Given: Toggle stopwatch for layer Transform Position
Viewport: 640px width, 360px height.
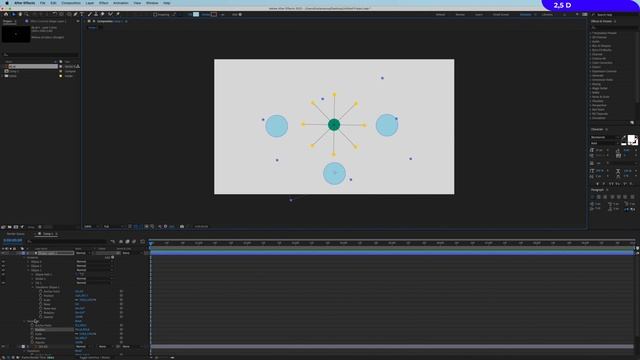Looking at the screenshot, I should (32, 330).
